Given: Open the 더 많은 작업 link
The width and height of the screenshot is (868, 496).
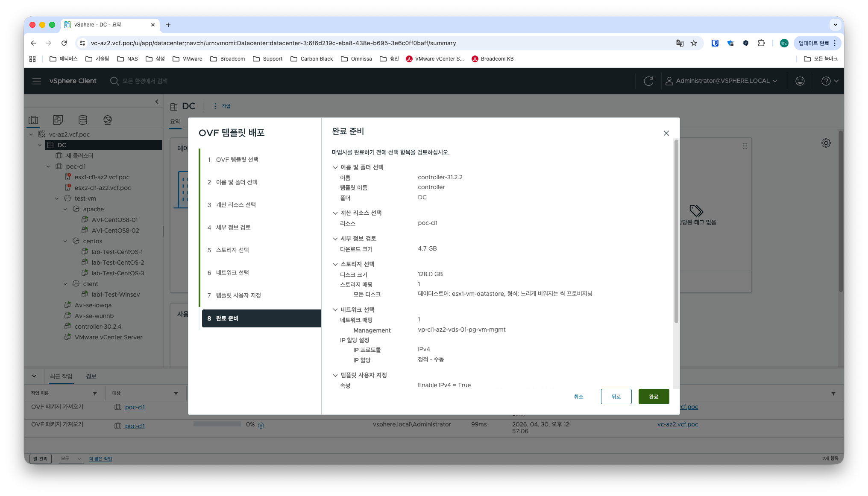Looking at the screenshot, I should coord(100,459).
